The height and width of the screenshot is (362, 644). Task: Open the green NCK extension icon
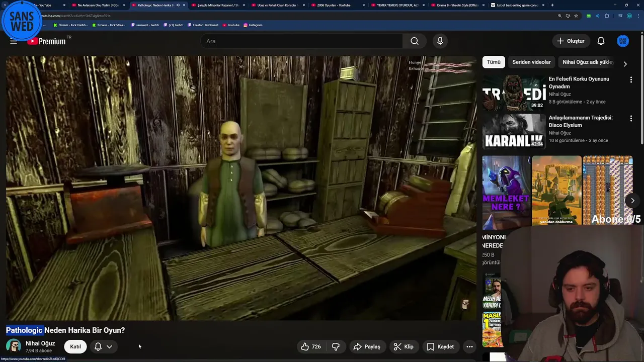coord(589,16)
